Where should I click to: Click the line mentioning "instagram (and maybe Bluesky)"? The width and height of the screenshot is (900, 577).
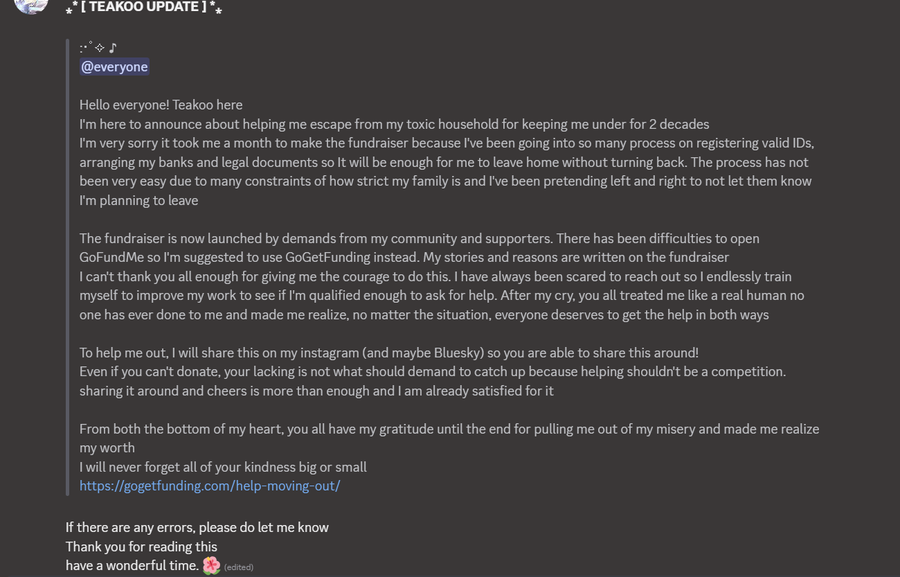click(389, 353)
